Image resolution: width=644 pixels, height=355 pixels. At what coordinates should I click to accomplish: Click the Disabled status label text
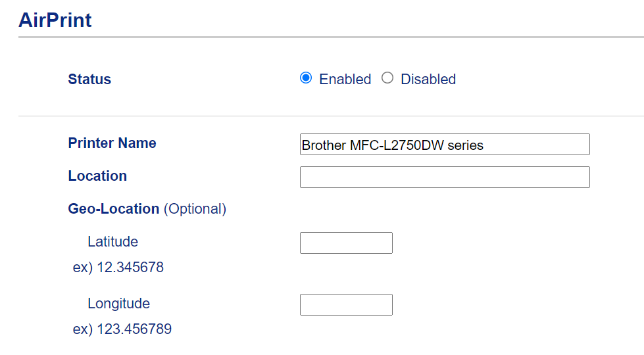[x=428, y=80]
